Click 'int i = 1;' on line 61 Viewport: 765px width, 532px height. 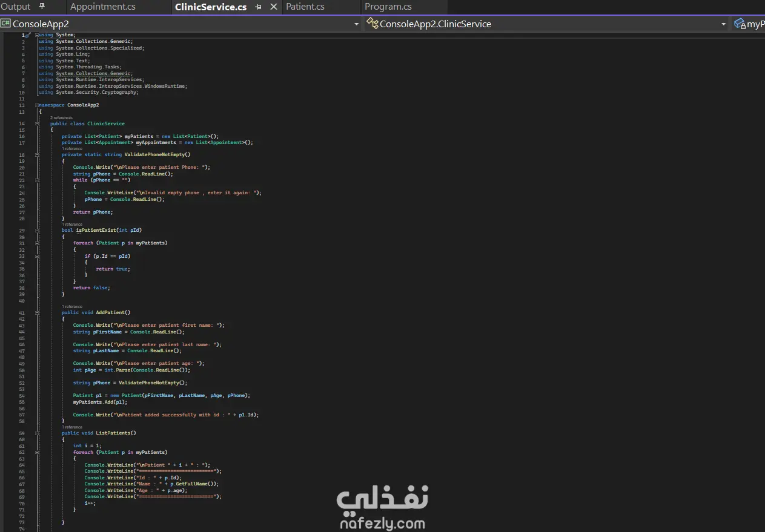87,445
